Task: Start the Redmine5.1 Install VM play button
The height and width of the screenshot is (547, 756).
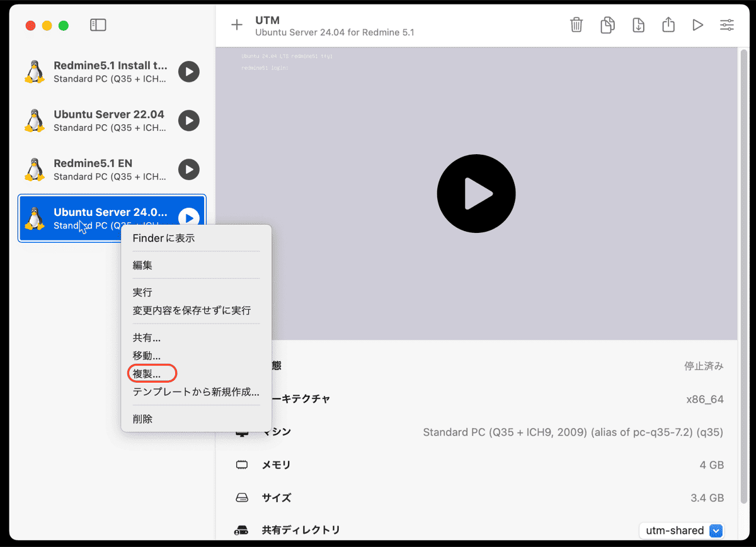Action: point(188,72)
